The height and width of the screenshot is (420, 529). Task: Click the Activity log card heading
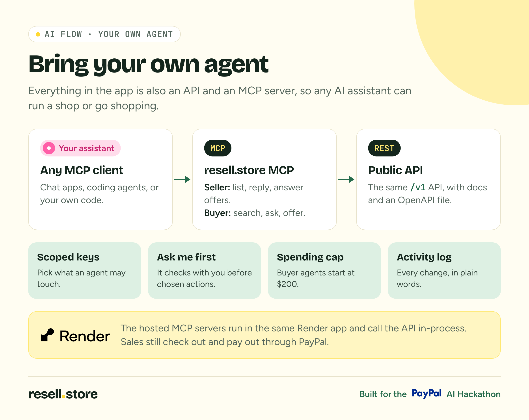tap(424, 257)
